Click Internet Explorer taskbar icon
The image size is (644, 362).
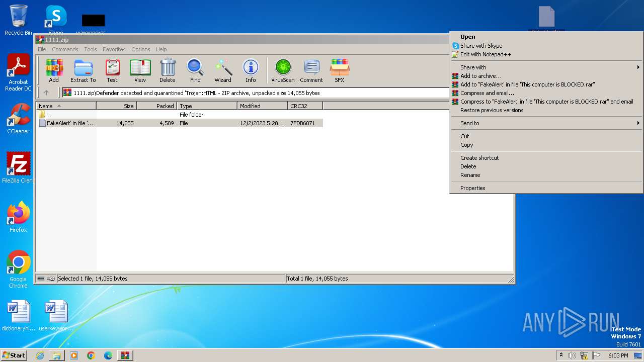tap(40, 355)
